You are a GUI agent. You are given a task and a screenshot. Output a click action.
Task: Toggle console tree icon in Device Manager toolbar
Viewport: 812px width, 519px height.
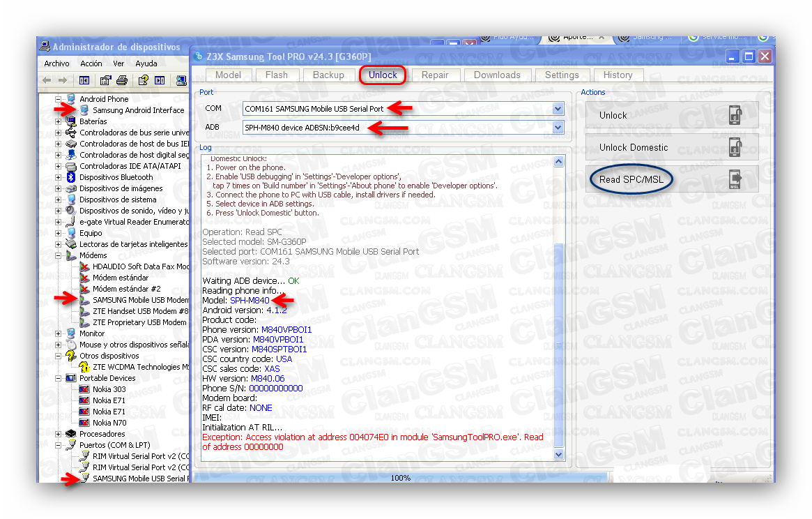pyautogui.click(x=84, y=80)
